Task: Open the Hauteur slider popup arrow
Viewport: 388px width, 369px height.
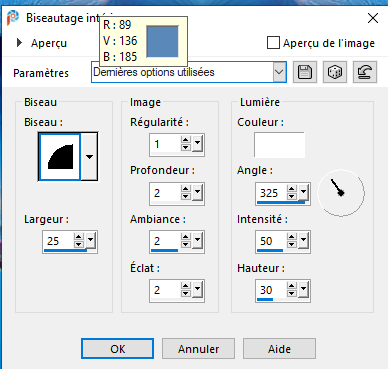Action: pyautogui.click(x=303, y=289)
